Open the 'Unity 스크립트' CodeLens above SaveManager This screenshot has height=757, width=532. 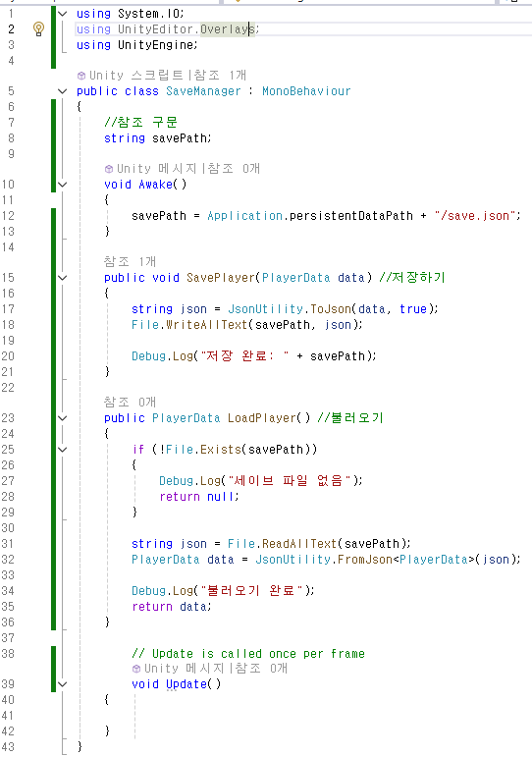[136, 76]
